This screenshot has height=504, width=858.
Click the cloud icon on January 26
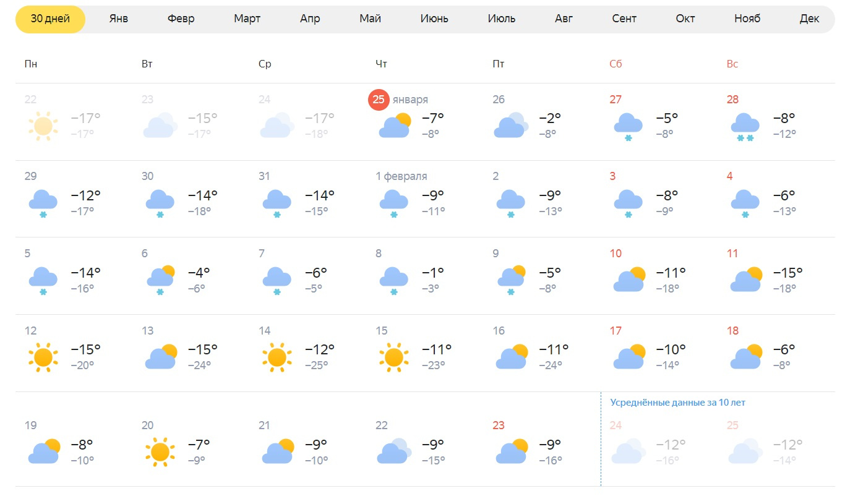pos(511,126)
